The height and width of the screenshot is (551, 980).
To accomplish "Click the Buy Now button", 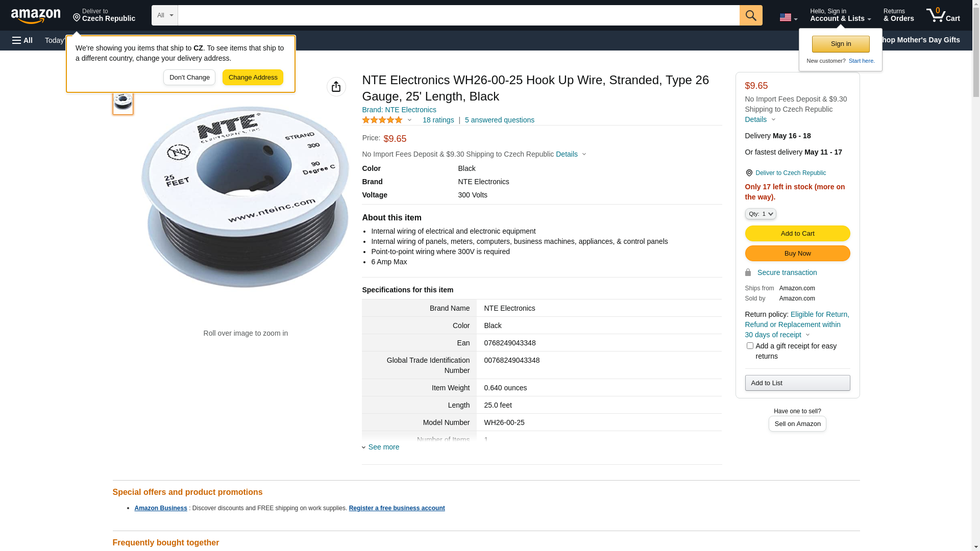I will click(x=797, y=254).
